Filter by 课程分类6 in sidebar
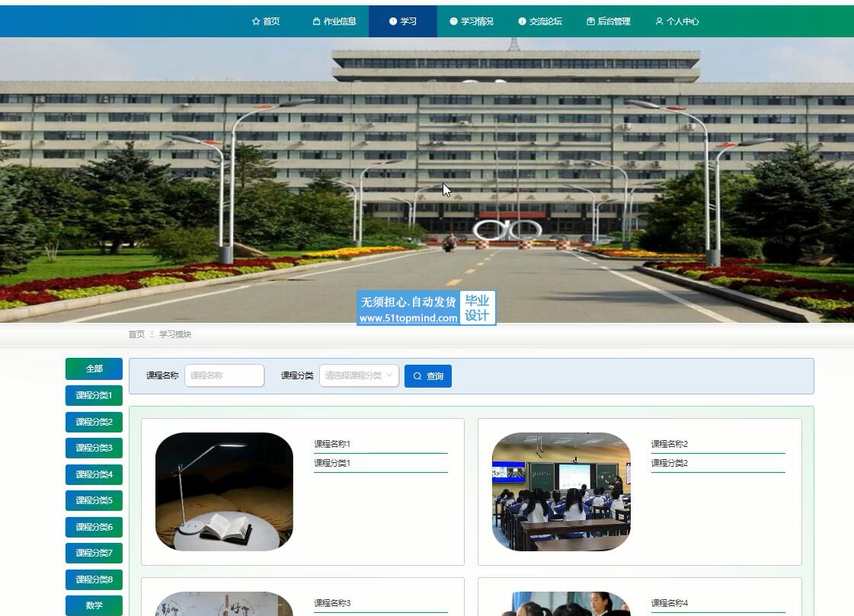The width and height of the screenshot is (854, 616). (x=94, y=527)
